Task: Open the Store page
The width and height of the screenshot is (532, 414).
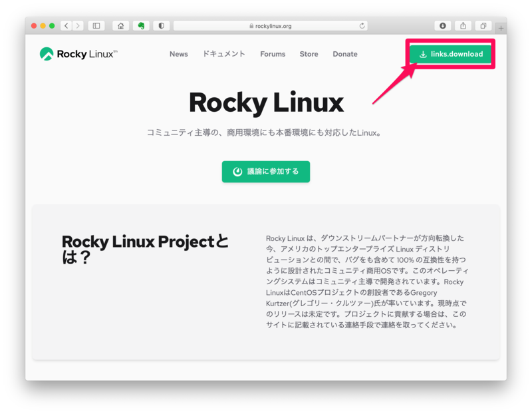Action: pos(309,54)
